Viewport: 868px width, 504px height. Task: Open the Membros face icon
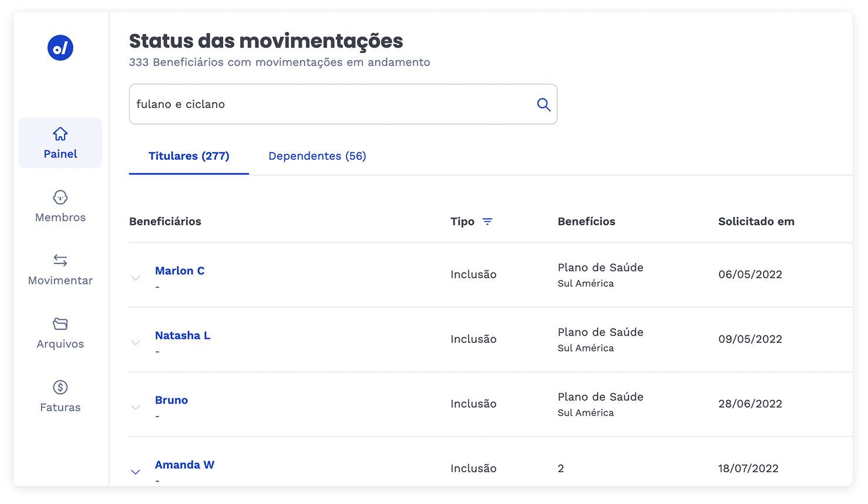pos(60,197)
